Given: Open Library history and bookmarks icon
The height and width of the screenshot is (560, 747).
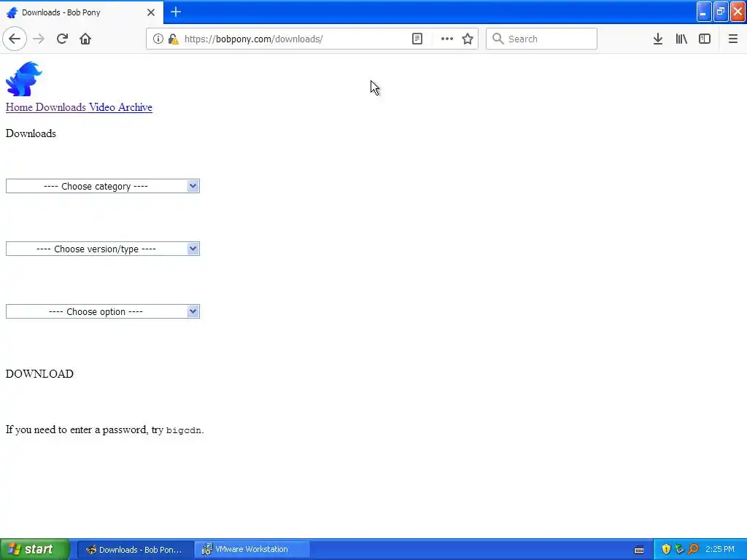Looking at the screenshot, I should (x=681, y=39).
